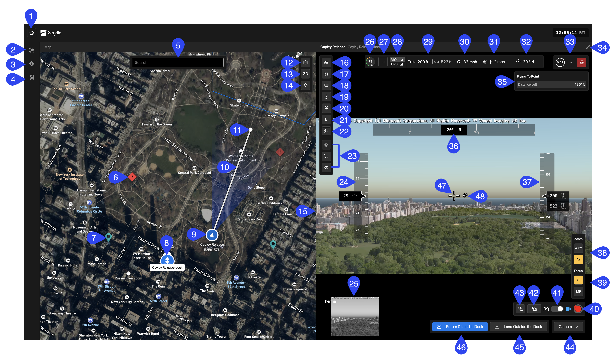Open the Camera dropdown menu

click(x=568, y=326)
